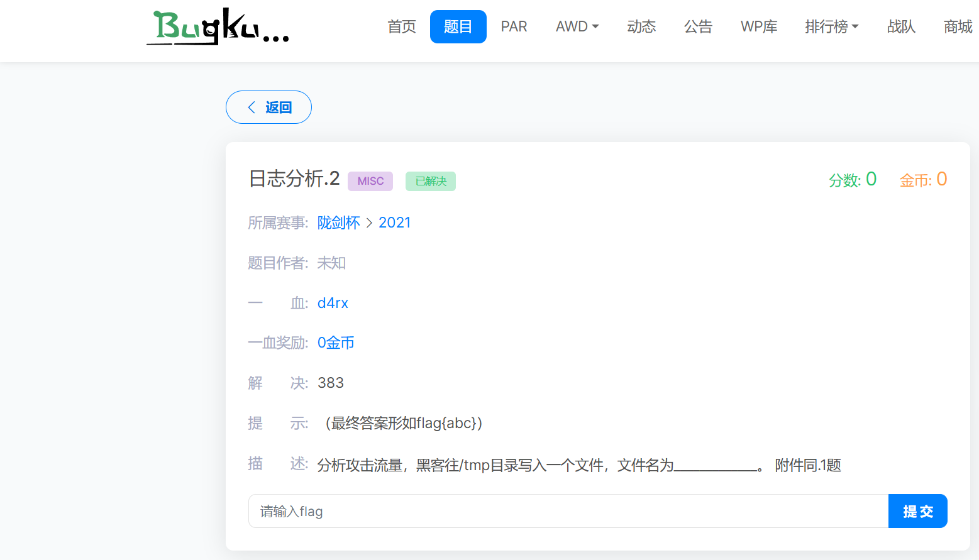Expand the AWD dropdown menu
The width and height of the screenshot is (979, 560).
coord(577,26)
